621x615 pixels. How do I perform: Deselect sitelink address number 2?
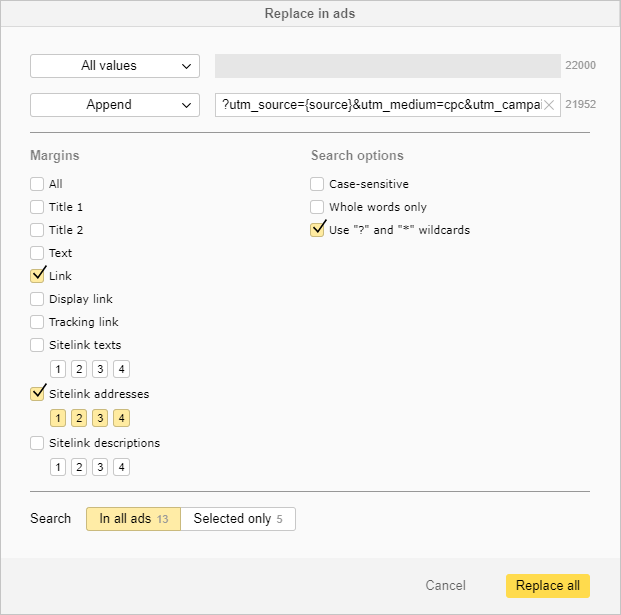pos(79,418)
